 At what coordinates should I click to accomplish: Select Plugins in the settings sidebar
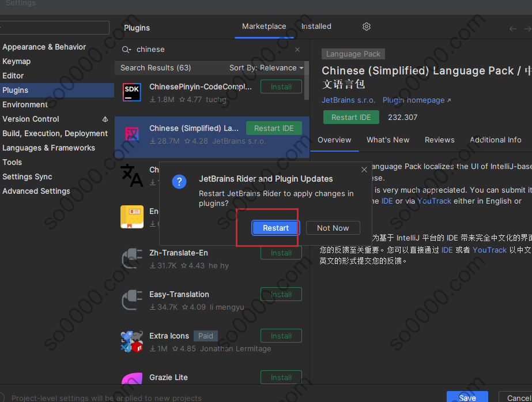pyautogui.click(x=57, y=91)
